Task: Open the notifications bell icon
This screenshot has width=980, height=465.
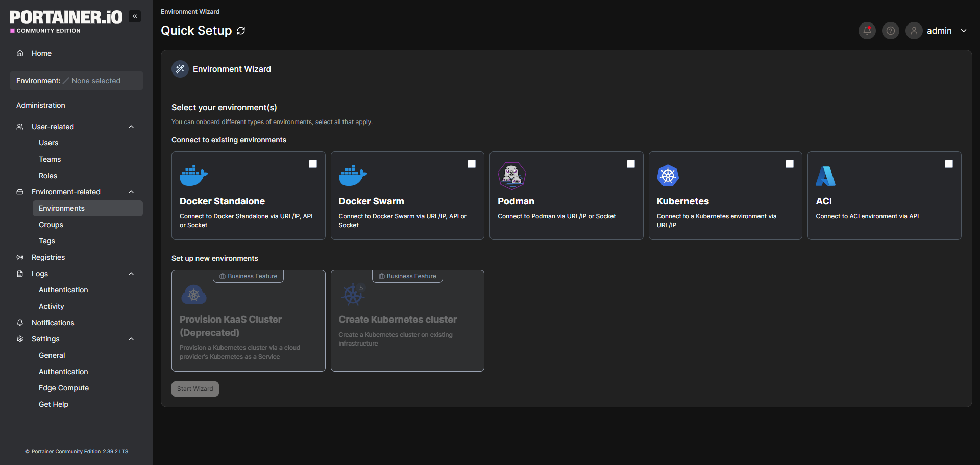Action: 867,31
